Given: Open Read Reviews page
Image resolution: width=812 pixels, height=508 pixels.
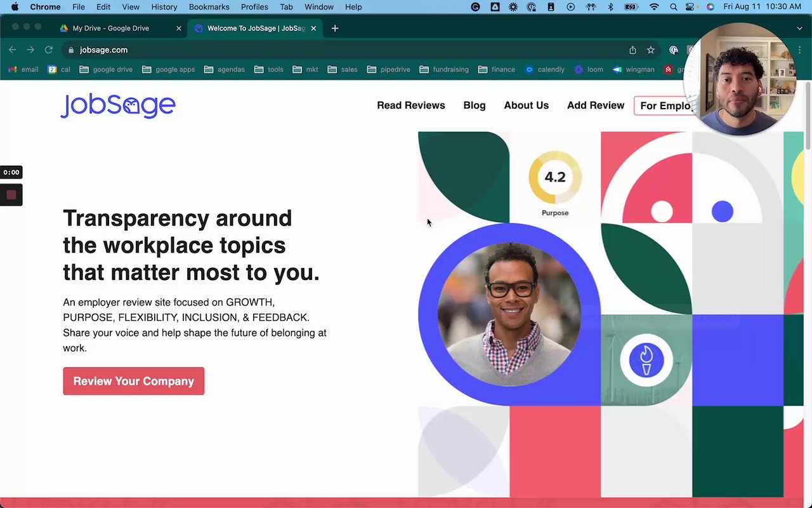Looking at the screenshot, I should pos(411,105).
